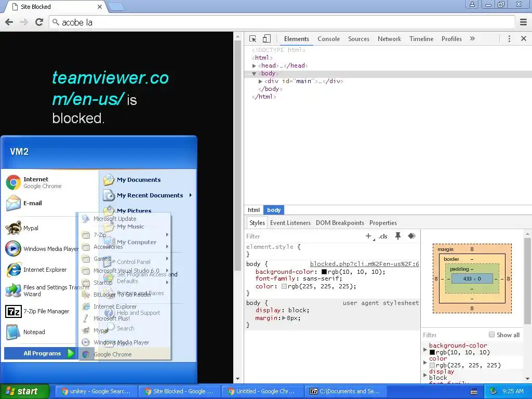The image size is (532, 399).
Task: Open the Network tab
Action: pos(389,39)
